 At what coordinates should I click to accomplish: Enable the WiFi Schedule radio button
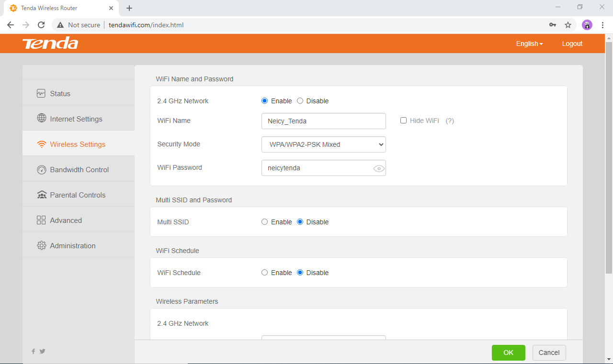tap(264, 273)
